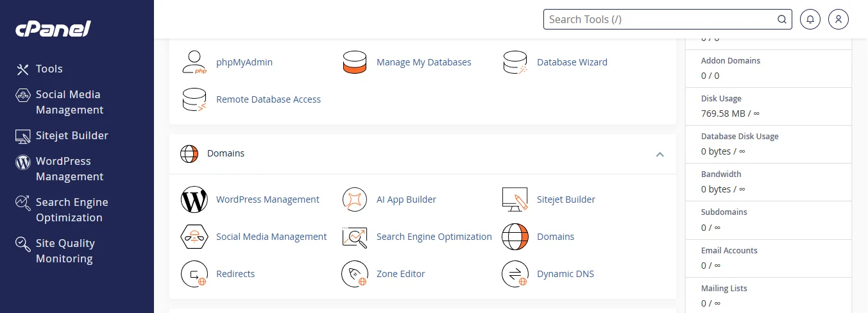Click the Zone Editor icon
The image size is (868, 313).
tap(354, 274)
